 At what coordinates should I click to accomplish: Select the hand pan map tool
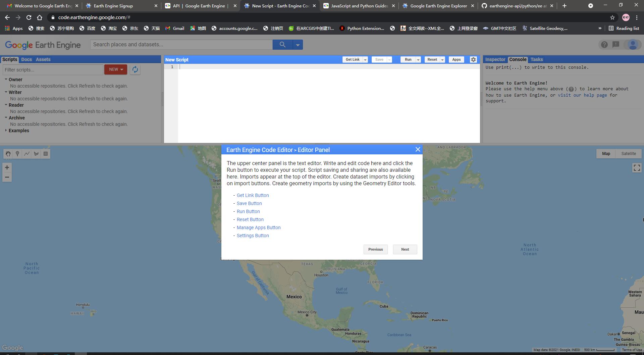point(8,154)
